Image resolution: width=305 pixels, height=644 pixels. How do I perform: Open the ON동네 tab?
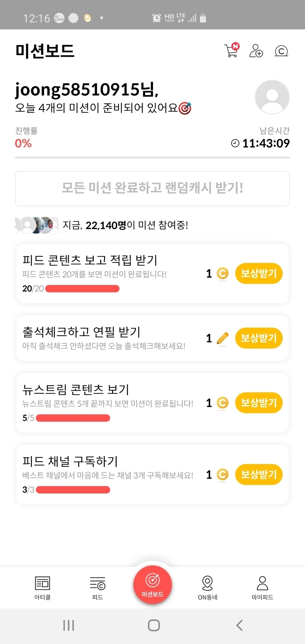[x=207, y=587]
